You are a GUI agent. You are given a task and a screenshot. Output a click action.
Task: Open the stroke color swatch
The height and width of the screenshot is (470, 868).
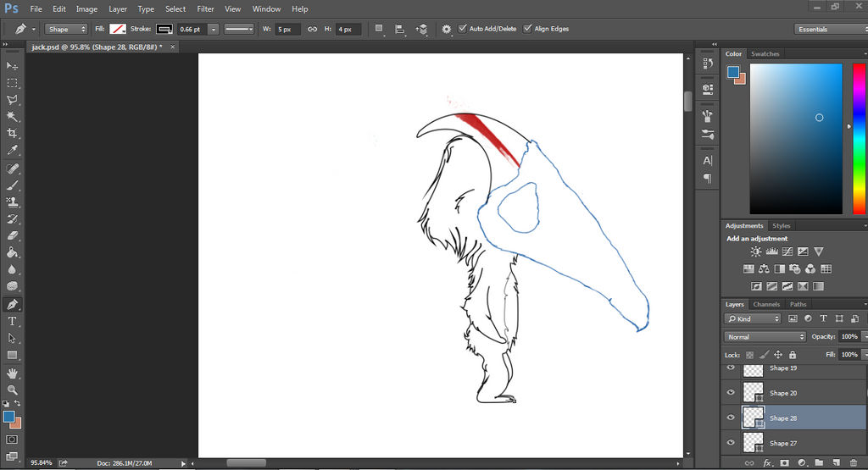pos(164,30)
